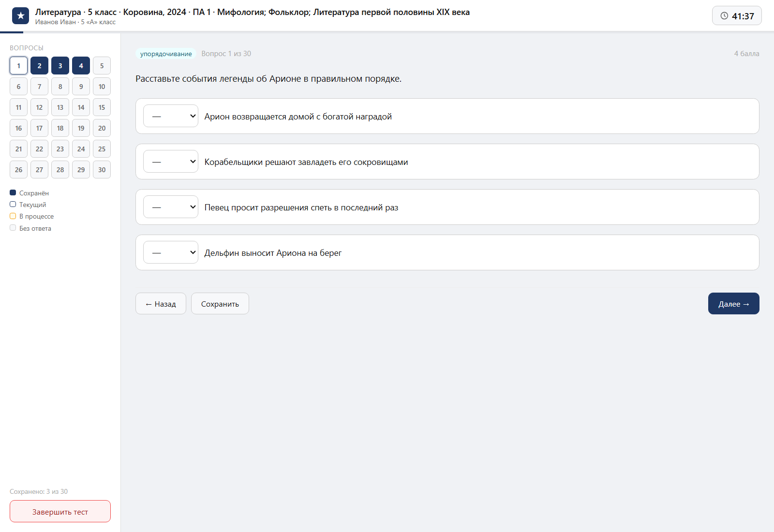Navigate to question 13
The width and height of the screenshot is (774, 532).
pyautogui.click(x=60, y=107)
